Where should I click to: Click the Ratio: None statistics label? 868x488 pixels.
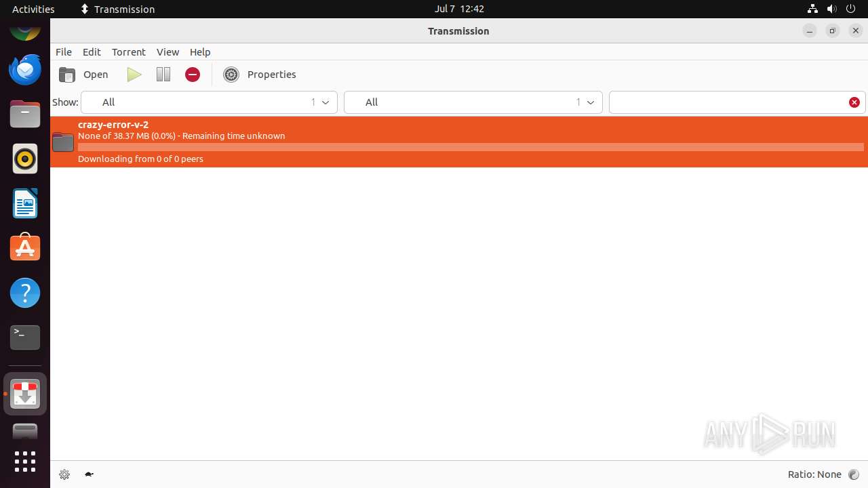[814, 474]
